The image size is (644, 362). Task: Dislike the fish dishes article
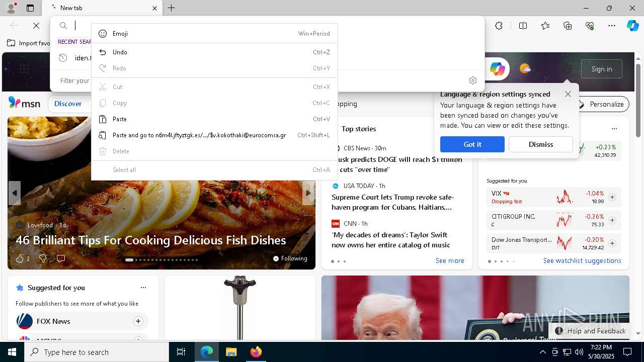pos(43,258)
